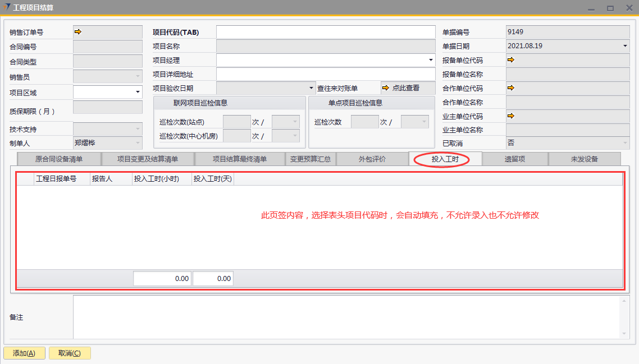
Task: Minimize the 工程项目结算 window
Action: coord(590,8)
